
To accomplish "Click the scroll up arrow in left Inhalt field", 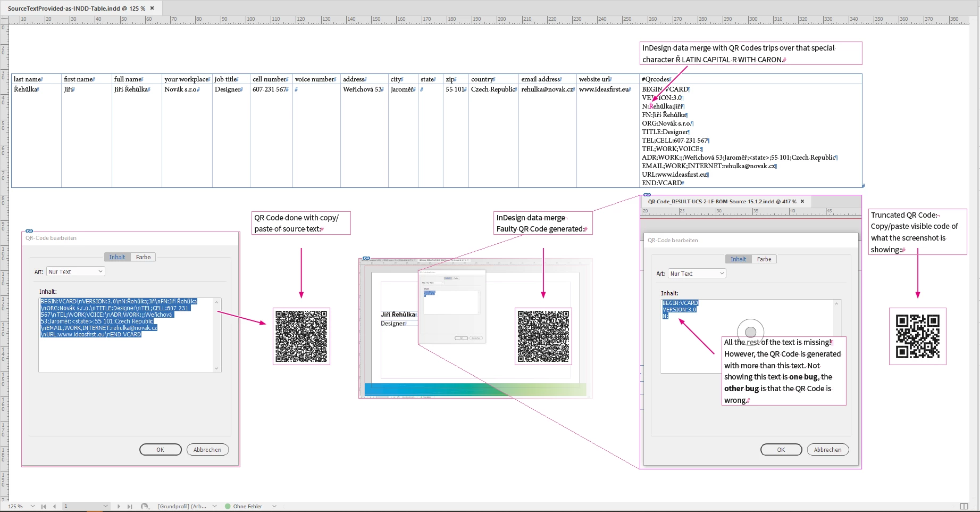I will [216, 302].
